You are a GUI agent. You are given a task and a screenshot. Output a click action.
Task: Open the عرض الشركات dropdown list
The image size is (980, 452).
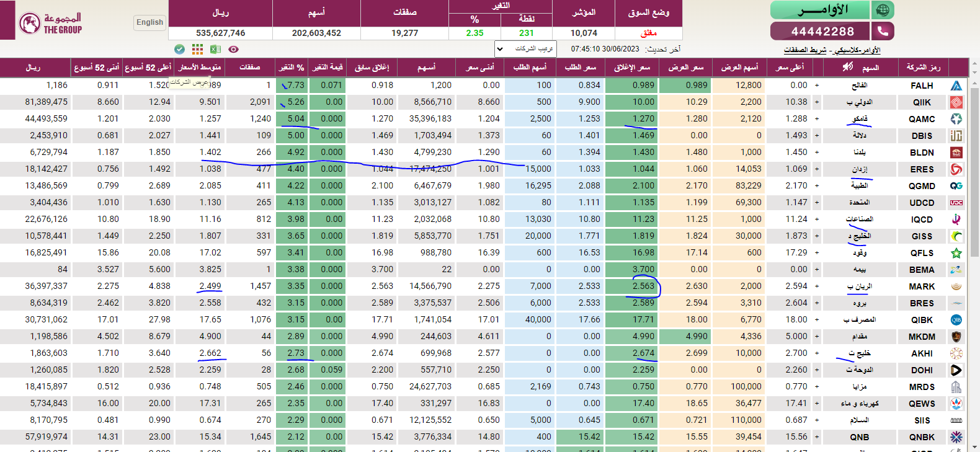pyautogui.click(x=525, y=48)
